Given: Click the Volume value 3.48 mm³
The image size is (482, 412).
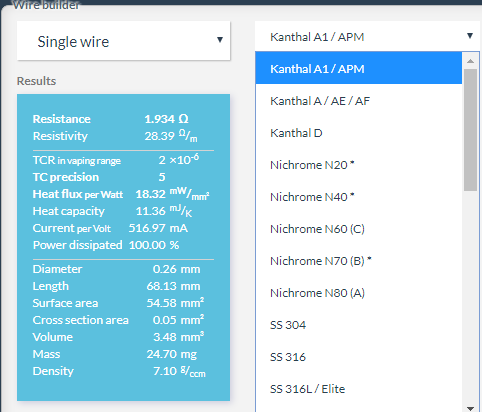Looking at the screenshot, I should tap(178, 336).
